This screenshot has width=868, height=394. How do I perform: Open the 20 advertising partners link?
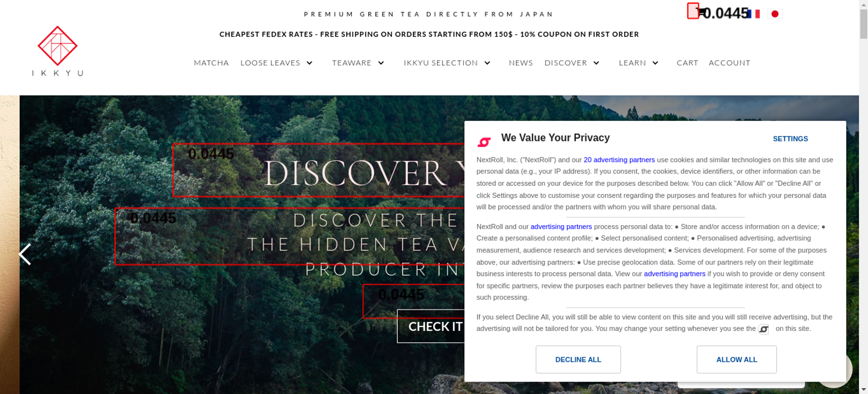click(x=619, y=160)
